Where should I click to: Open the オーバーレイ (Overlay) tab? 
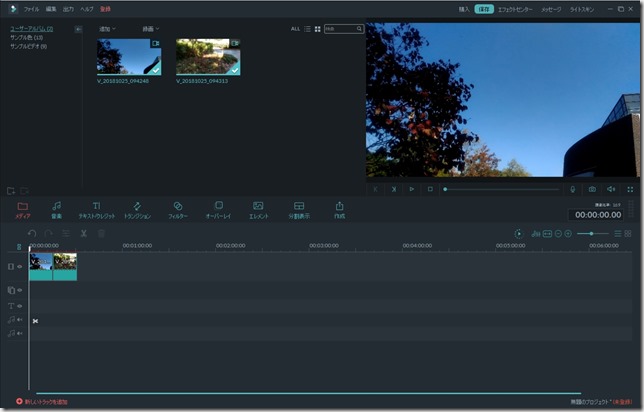coord(218,210)
